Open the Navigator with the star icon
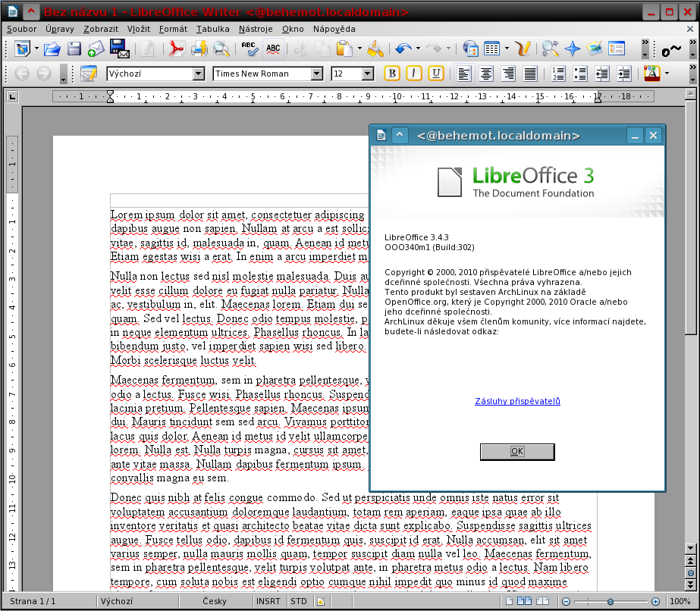The height and width of the screenshot is (611, 700). (x=573, y=49)
